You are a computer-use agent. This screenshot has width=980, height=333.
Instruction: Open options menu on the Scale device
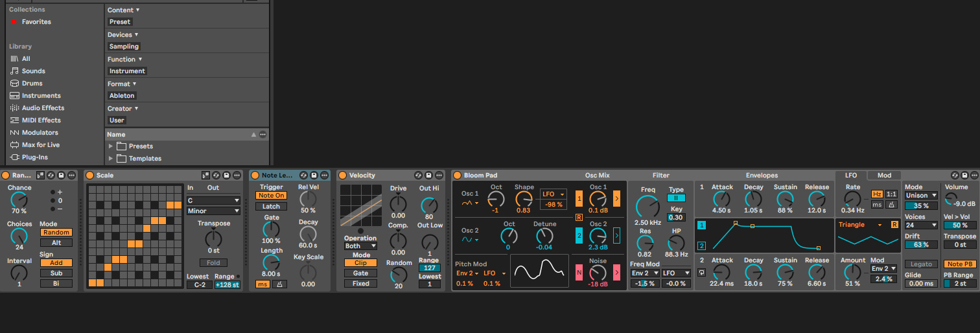pos(237,176)
